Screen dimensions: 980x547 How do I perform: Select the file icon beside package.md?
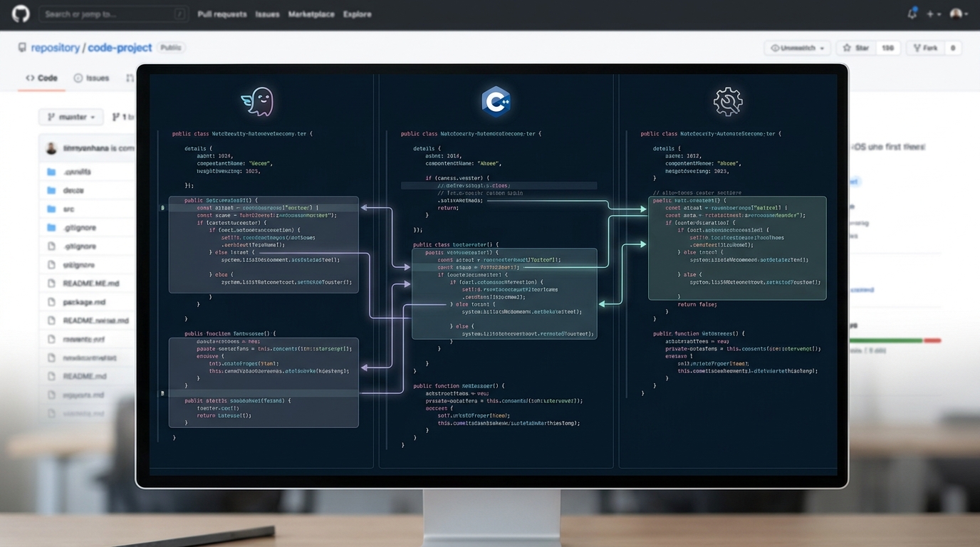point(51,302)
